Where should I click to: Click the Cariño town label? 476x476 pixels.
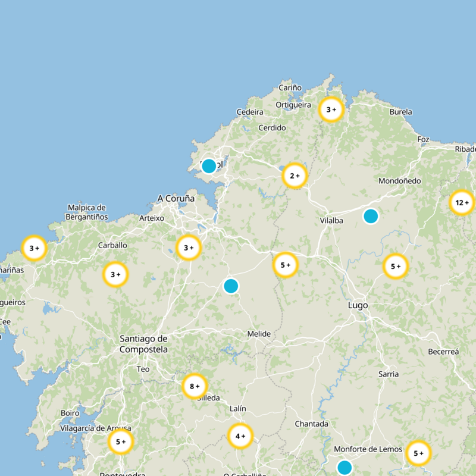point(290,87)
